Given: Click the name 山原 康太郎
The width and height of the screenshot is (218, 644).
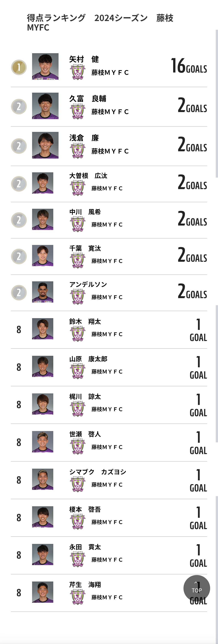Looking at the screenshot, I should (88, 359).
